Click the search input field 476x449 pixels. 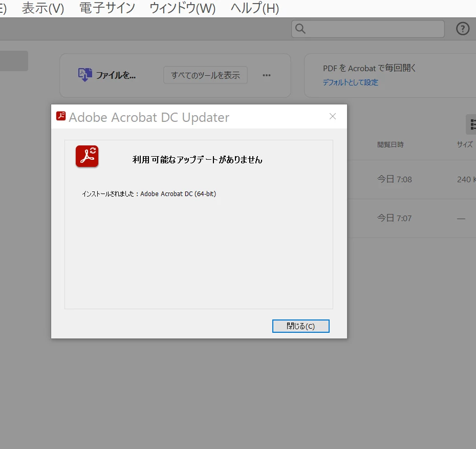tap(368, 29)
